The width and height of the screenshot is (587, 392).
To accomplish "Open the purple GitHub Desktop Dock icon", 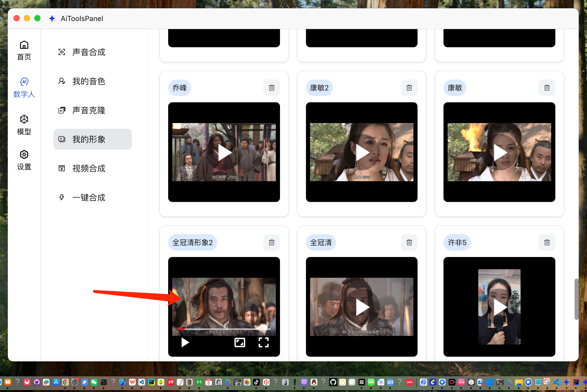I will 37,382.
